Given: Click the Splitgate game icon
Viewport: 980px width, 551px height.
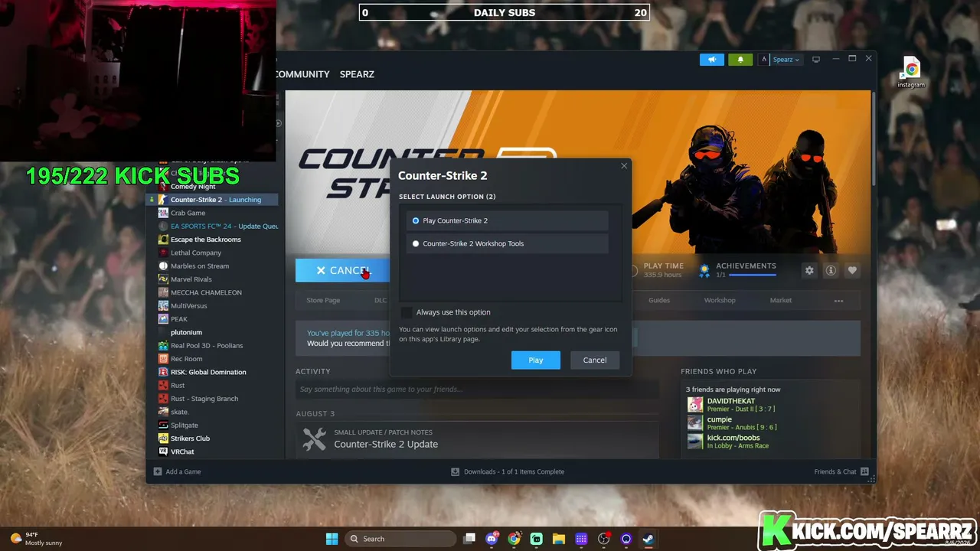Looking at the screenshot, I should 163,425.
